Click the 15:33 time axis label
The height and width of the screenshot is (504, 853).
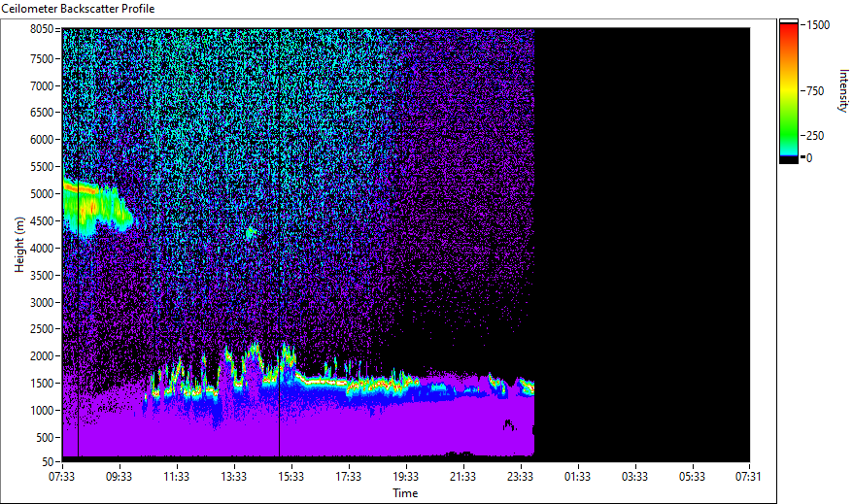click(291, 477)
